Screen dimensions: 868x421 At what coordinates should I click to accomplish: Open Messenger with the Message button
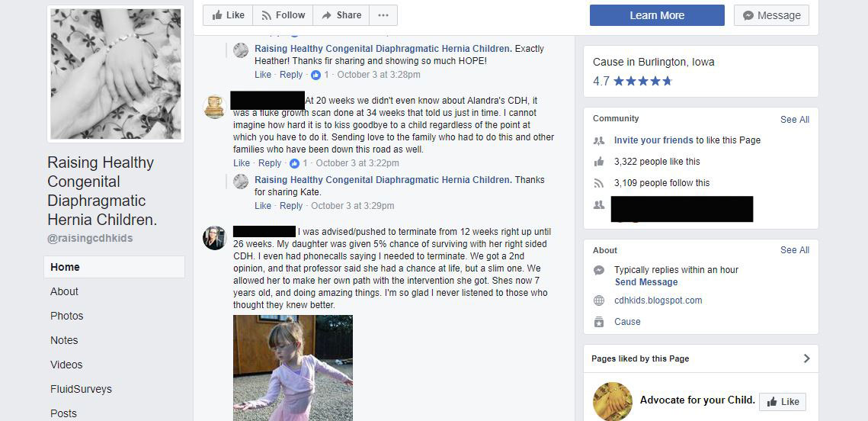point(772,15)
